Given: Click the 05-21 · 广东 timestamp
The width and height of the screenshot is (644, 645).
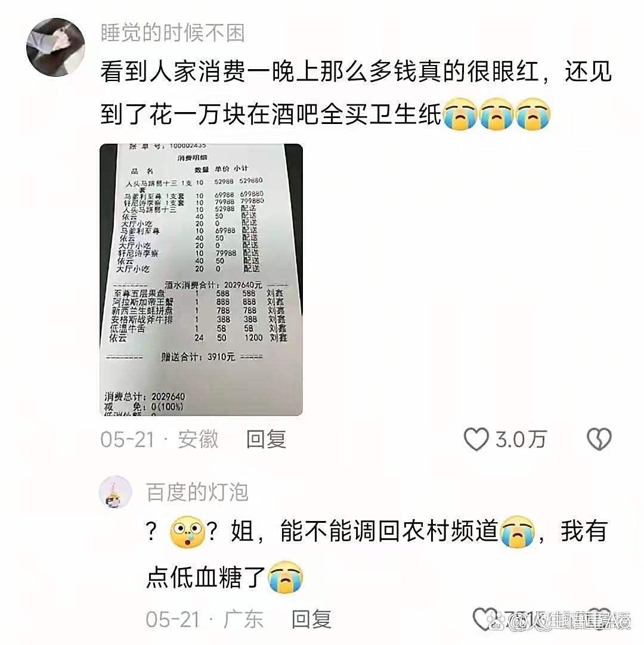Looking at the screenshot, I should [x=205, y=619].
